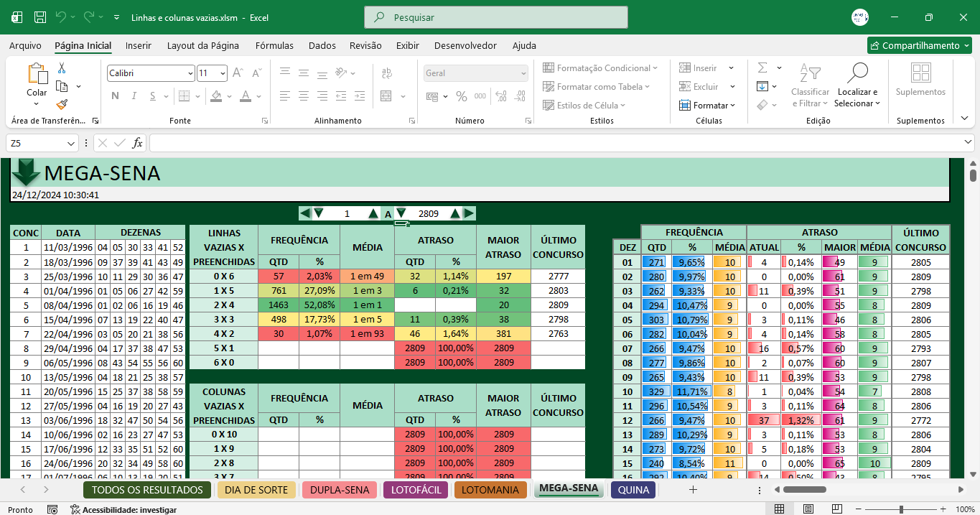Click Acessibilidade: investigar in the status bar
This screenshot has height=515, width=980.
123,509
